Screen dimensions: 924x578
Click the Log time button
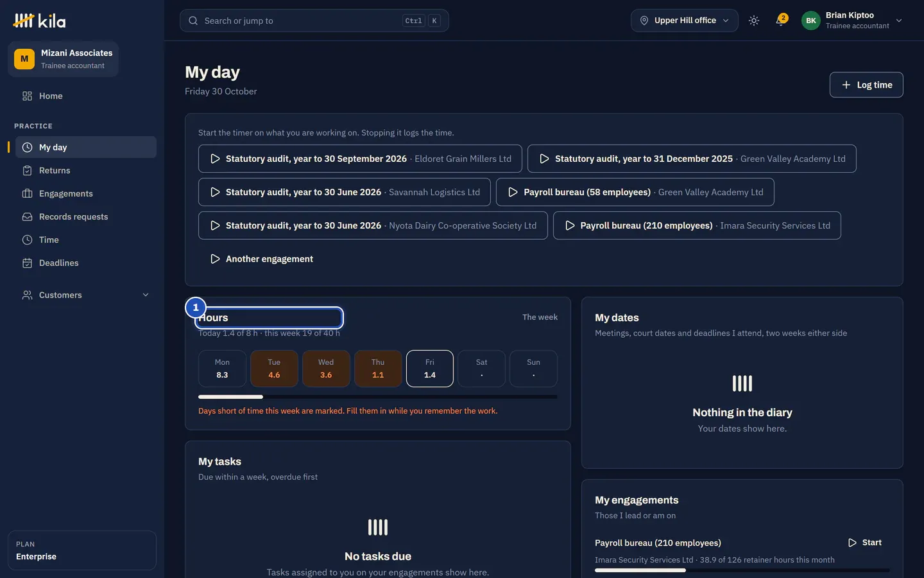pos(866,85)
